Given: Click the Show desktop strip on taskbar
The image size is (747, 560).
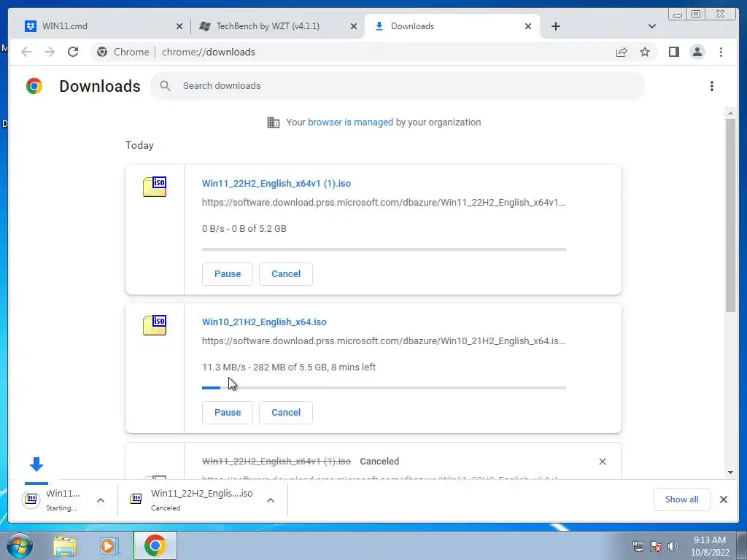Looking at the screenshot, I should (x=742, y=545).
